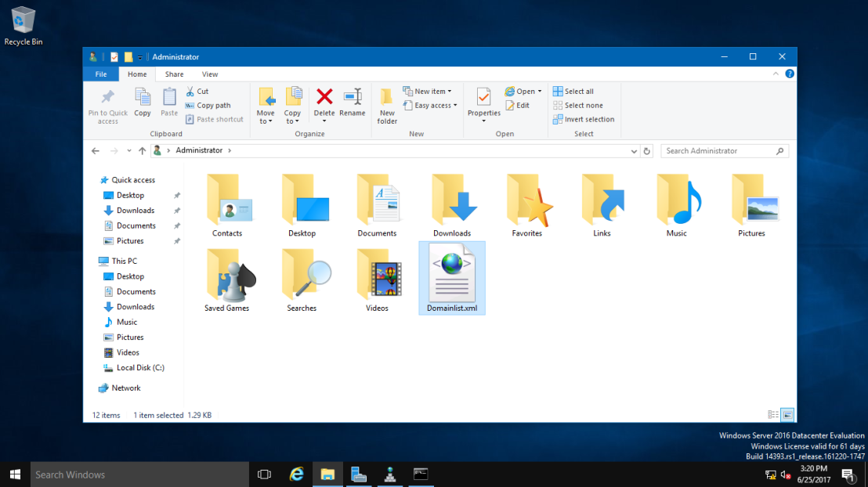Click Select all in the ribbon
This screenshot has height=487, width=868.
click(x=573, y=92)
